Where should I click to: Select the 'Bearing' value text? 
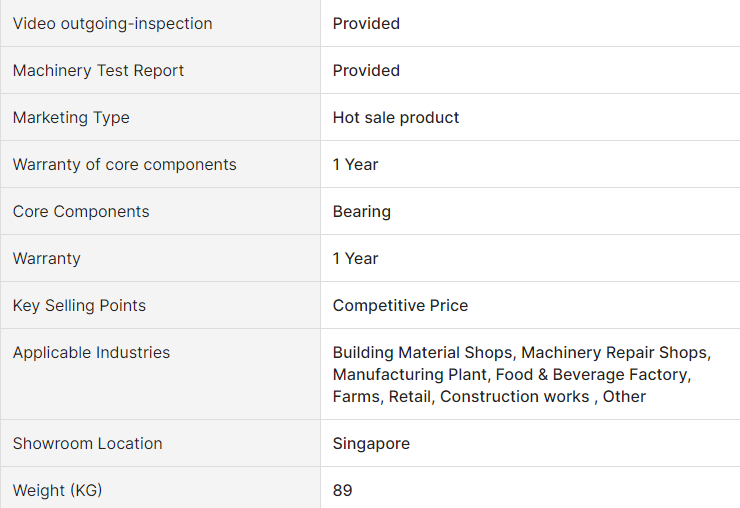click(361, 211)
